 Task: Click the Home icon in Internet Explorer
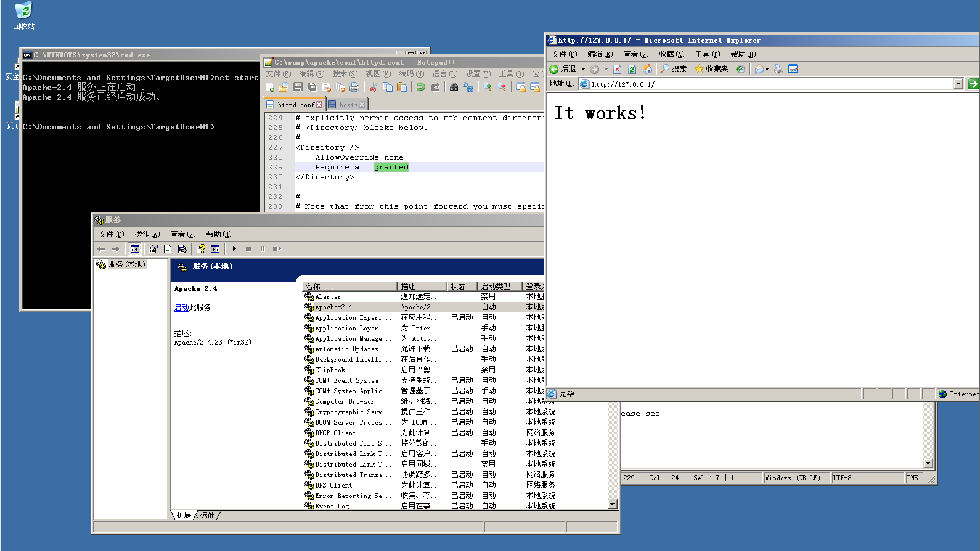(647, 69)
